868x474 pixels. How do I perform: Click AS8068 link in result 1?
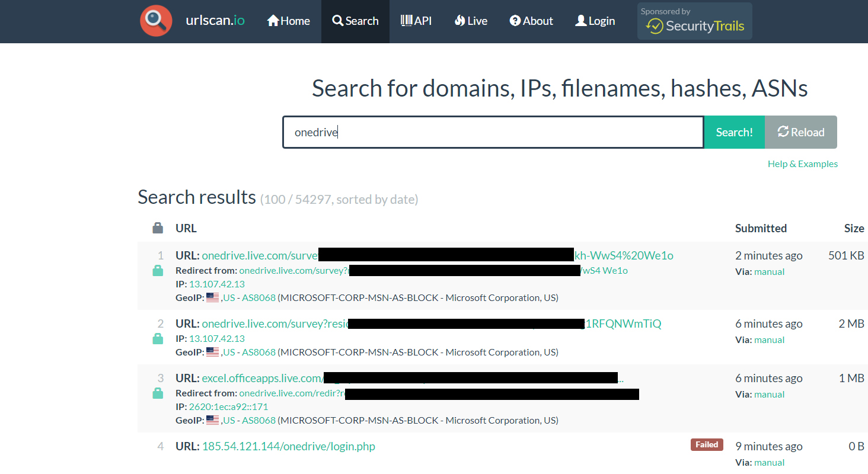tap(259, 297)
